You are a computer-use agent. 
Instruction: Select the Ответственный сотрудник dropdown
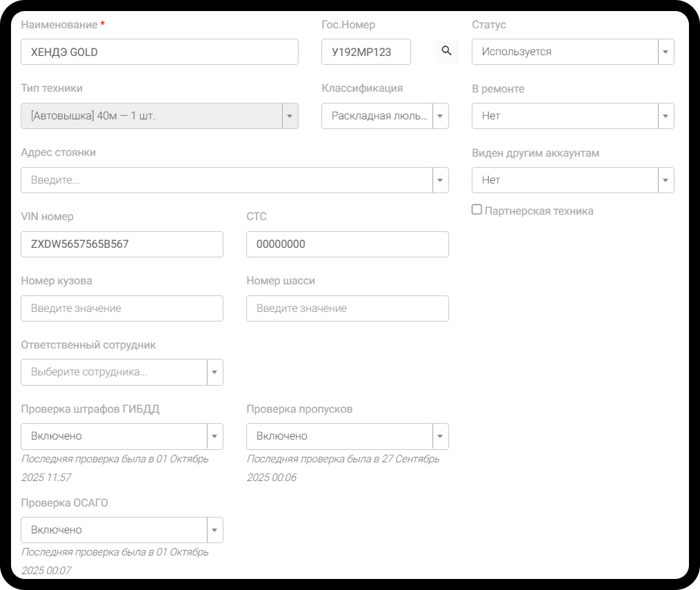pos(122,373)
